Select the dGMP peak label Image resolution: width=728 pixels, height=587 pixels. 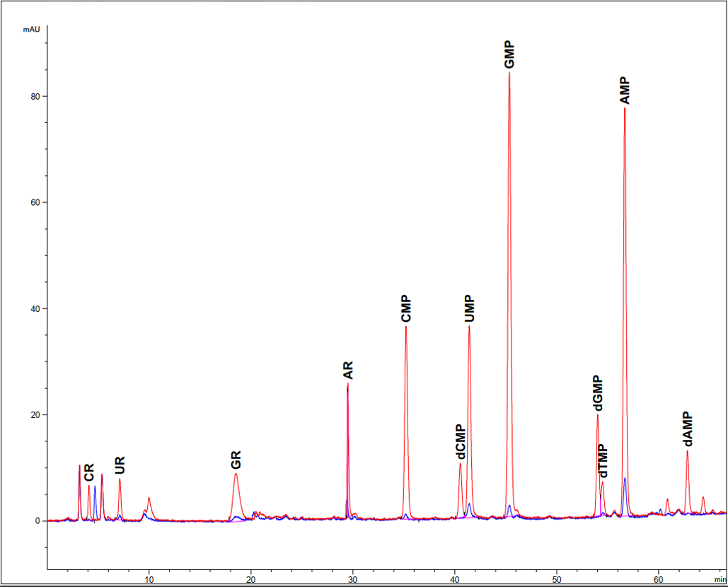coord(597,393)
